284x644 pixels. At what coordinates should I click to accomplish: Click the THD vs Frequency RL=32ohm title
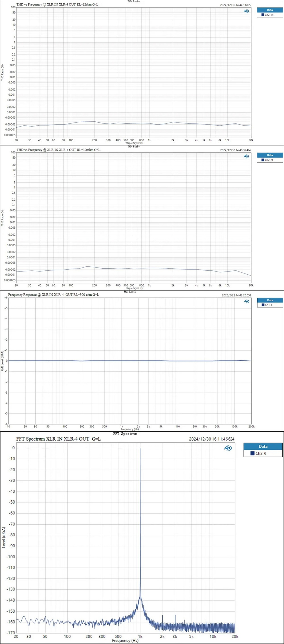(57, 5)
